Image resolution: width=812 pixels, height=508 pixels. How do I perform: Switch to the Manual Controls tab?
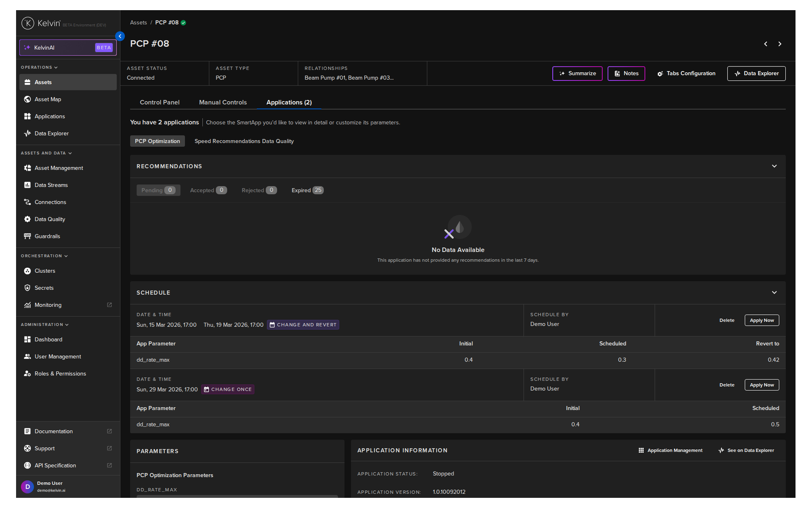tap(222, 102)
